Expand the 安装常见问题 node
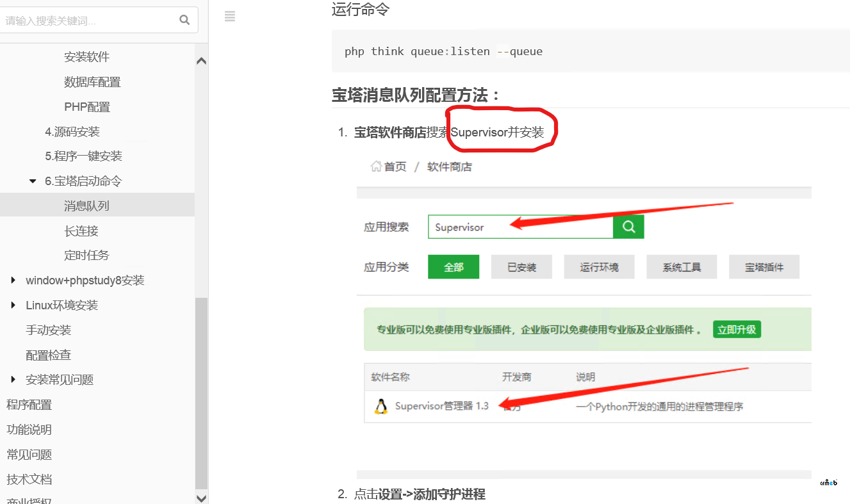Viewport: 850px width, 504px height. (13, 379)
